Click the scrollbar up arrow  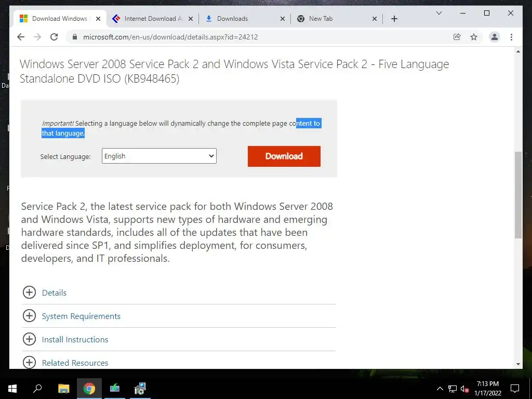point(518,51)
